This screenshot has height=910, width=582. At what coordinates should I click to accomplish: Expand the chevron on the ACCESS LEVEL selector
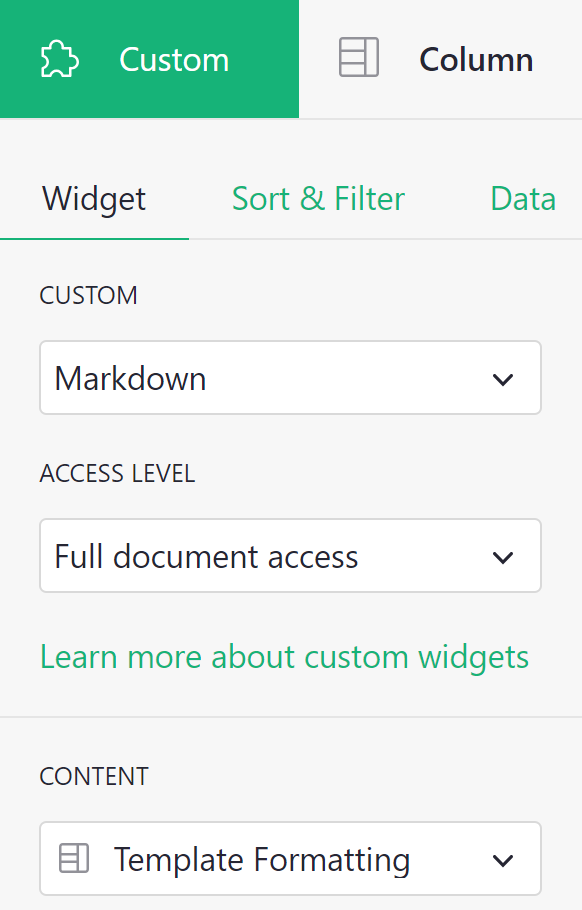click(503, 555)
